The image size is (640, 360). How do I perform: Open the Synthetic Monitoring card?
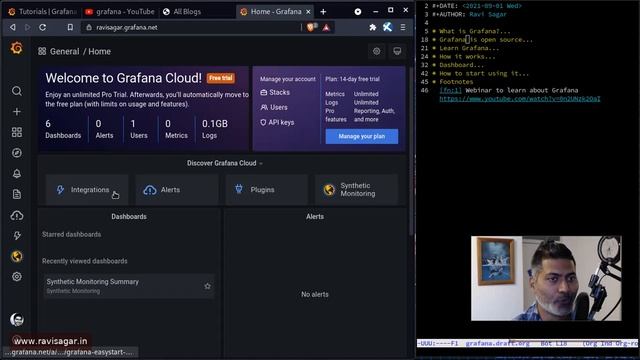356,190
